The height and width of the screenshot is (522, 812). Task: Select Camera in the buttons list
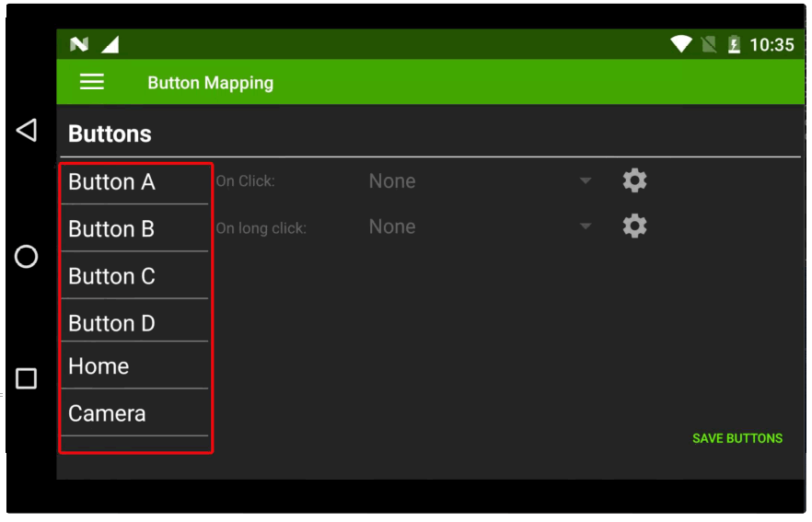(134, 413)
